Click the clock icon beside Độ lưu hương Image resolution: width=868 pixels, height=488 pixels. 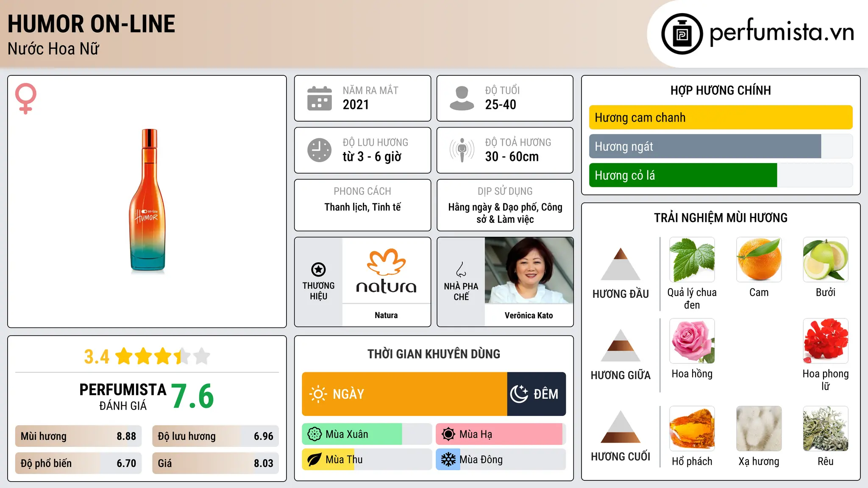[x=320, y=150]
